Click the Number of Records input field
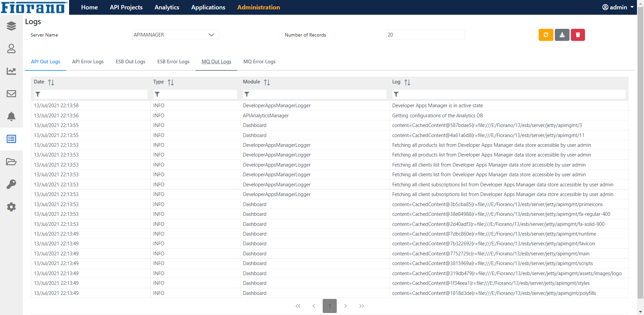Image resolution: width=644 pixels, height=315 pixels. [426, 35]
